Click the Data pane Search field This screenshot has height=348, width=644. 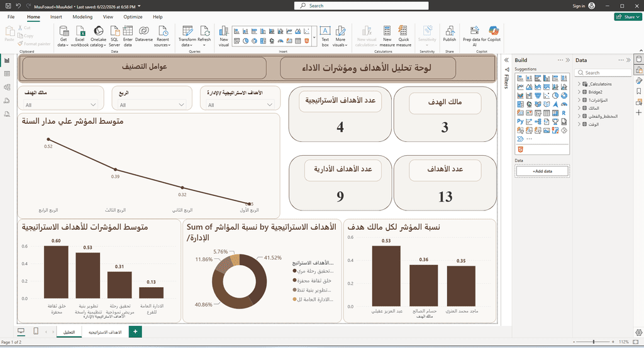(603, 73)
